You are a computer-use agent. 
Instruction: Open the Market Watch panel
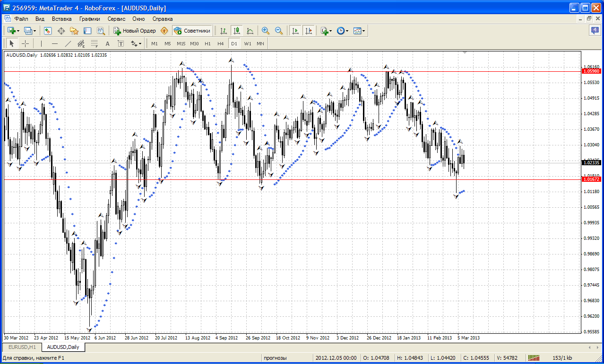[x=48, y=31]
